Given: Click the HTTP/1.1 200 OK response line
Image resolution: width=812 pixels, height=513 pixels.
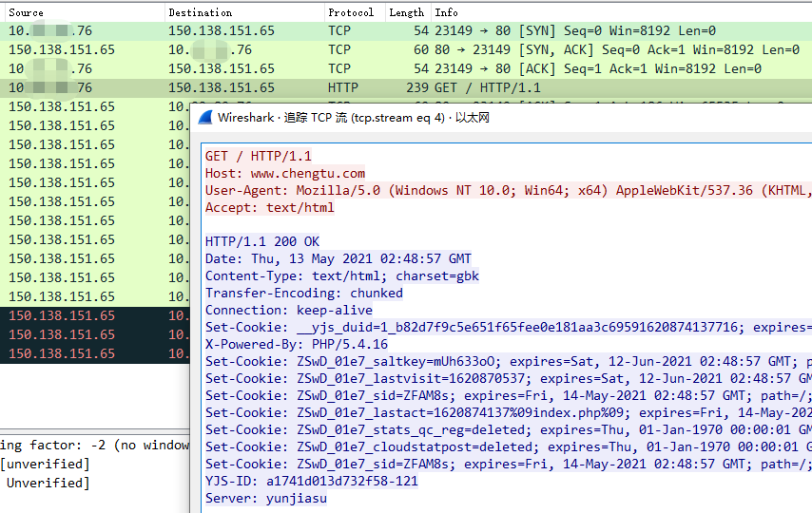Looking at the screenshot, I should click(262, 241).
